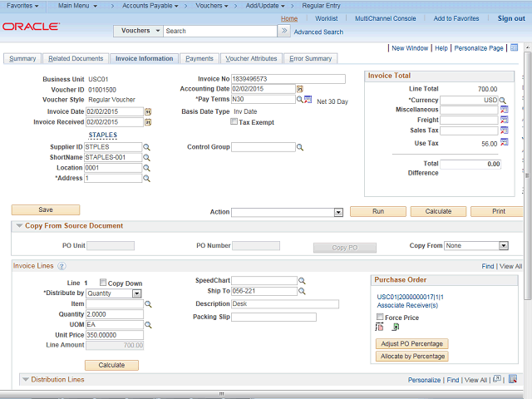Open the Copy From dropdown
This screenshot has height=399, width=532.
[x=503, y=246]
